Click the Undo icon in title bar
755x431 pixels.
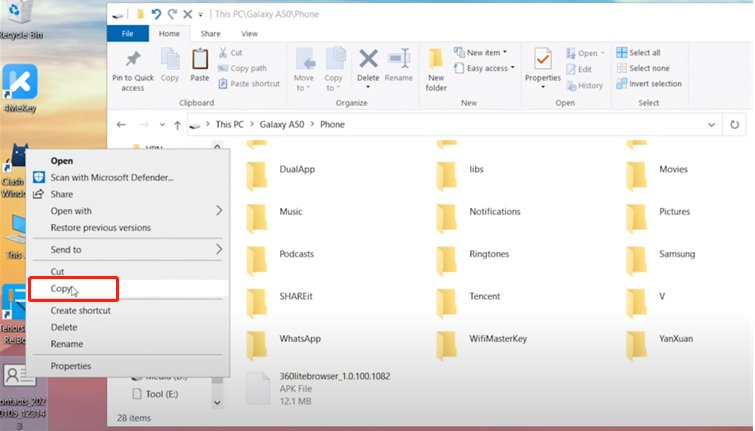tap(156, 14)
